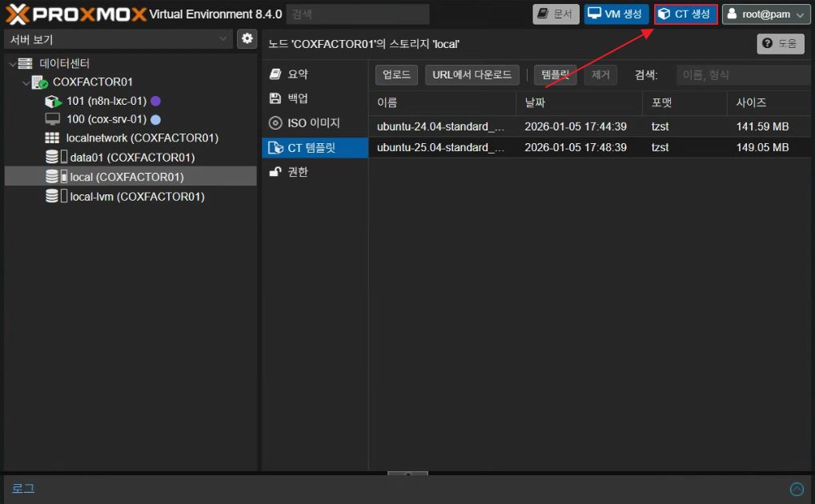The width and height of the screenshot is (815, 504).
Task: Click the ISO image disc icon
Action: tap(275, 122)
